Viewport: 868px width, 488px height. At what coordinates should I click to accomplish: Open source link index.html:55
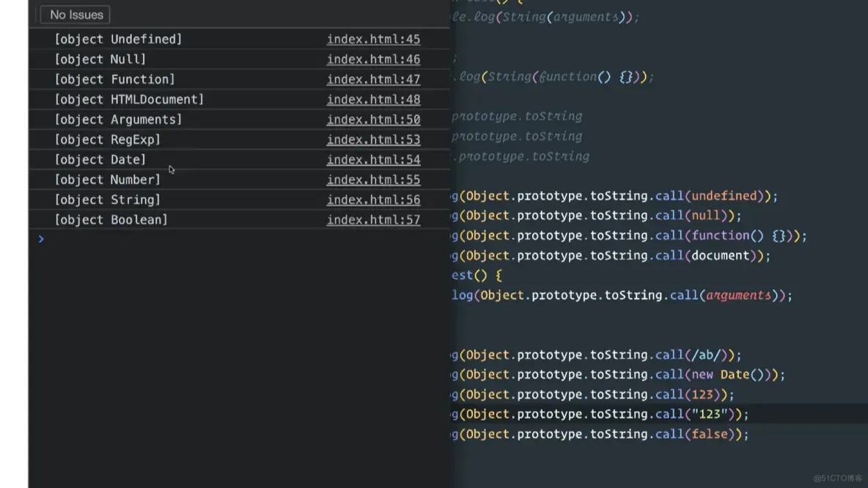pos(373,180)
